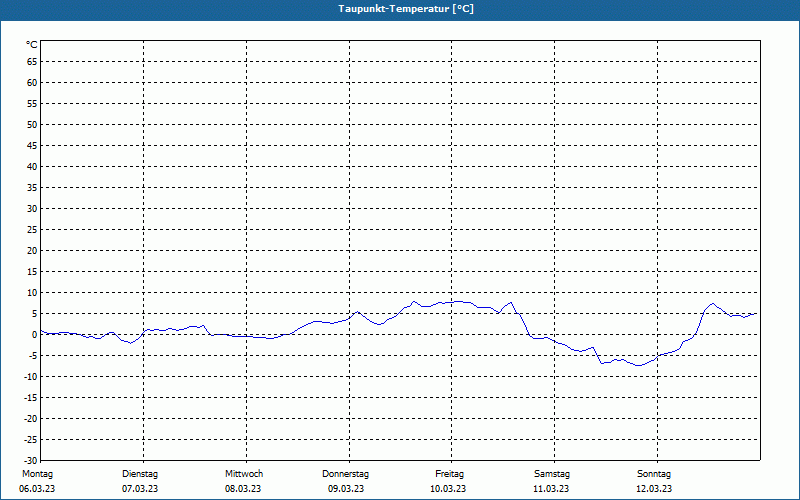Select the 30 y-axis label
The image size is (800, 500).
pos(32,208)
